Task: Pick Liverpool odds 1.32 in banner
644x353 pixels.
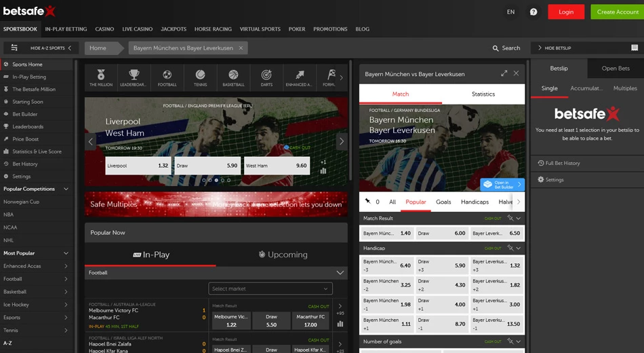Action: tap(138, 166)
